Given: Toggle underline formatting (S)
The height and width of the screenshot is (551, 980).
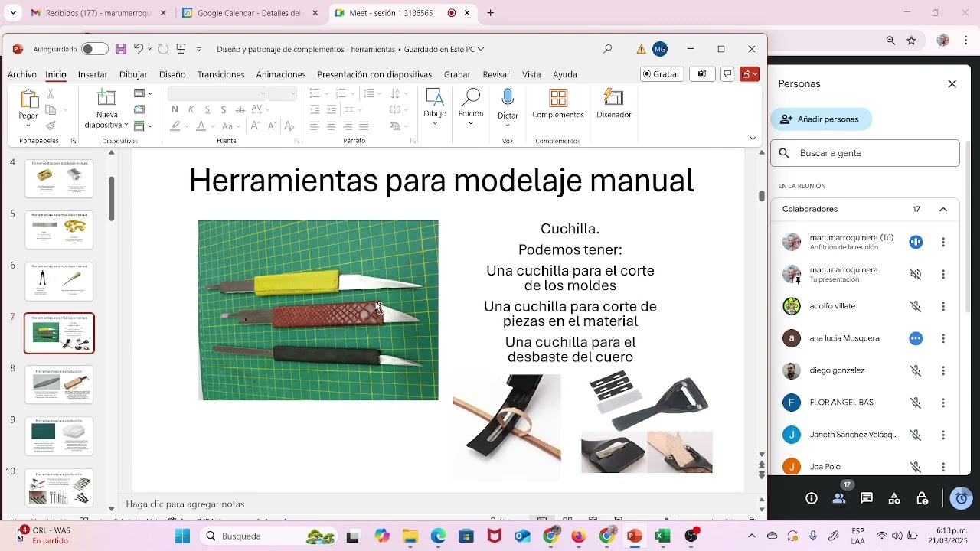Looking at the screenshot, I should [x=207, y=109].
